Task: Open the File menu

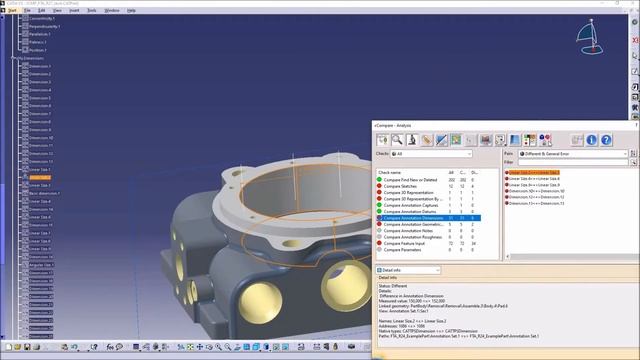Action: click(x=27, y=10)
